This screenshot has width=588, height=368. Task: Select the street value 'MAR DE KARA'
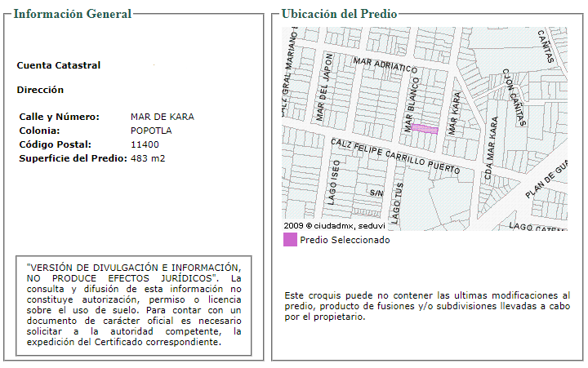(x=163, y=117)
